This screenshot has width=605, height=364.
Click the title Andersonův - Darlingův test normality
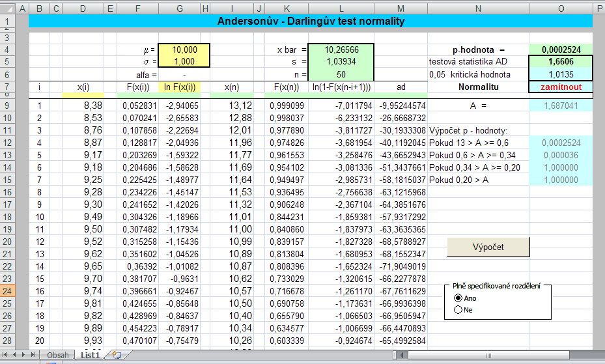pyautogui.click(x=311, y=21)
